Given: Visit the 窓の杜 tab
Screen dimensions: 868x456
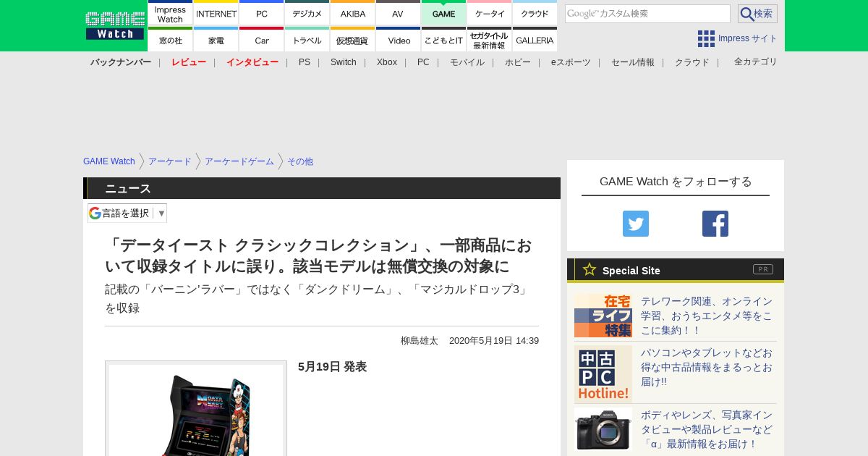Looking at the screenshot, I should 171,40.
